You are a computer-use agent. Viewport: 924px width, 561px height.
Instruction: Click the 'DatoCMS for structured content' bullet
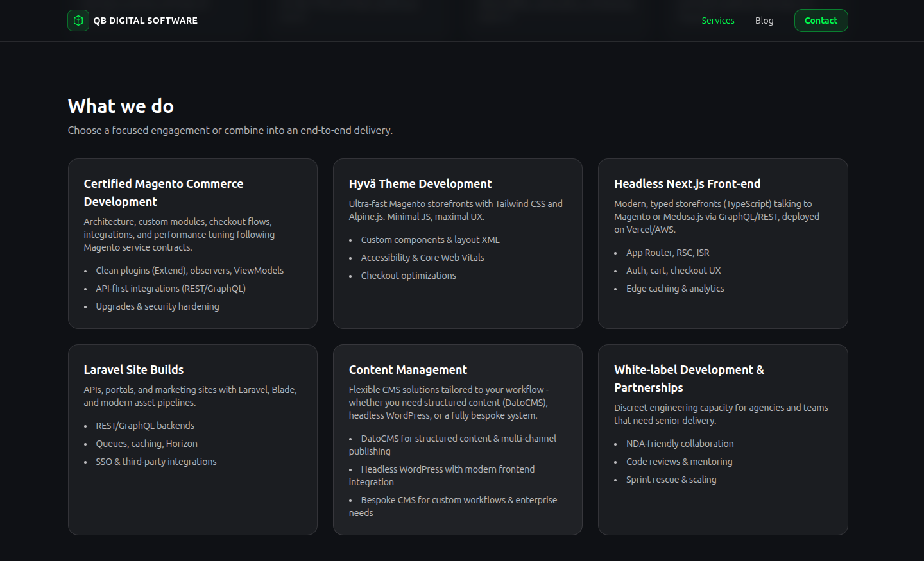point(453,444)
